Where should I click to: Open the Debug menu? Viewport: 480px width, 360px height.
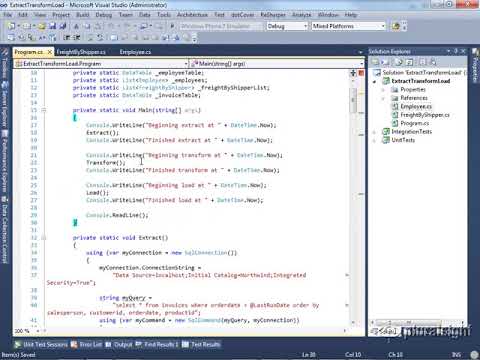click(104, 15)
